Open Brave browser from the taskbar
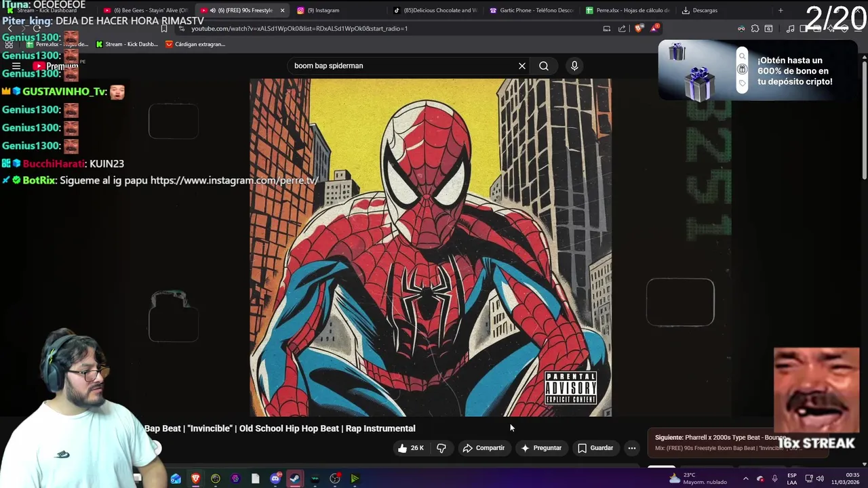This screenshot has height=488, width=868. point(195,479)
